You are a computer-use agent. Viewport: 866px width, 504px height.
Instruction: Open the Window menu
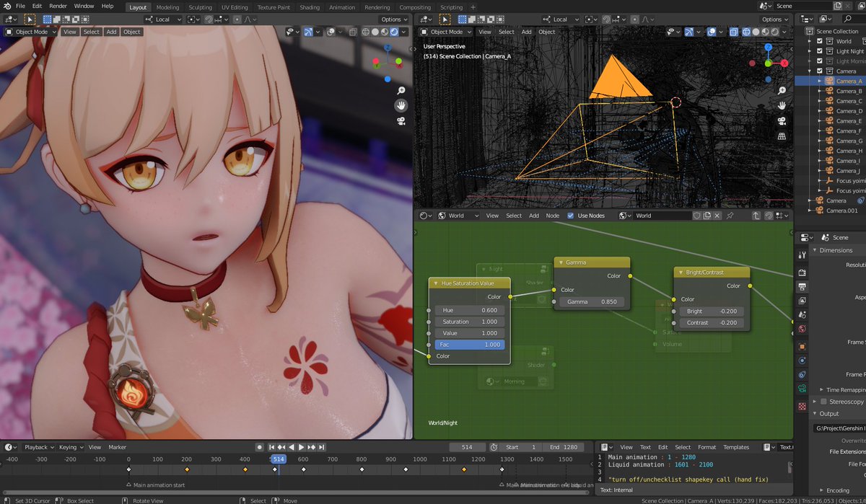[84, 6]
